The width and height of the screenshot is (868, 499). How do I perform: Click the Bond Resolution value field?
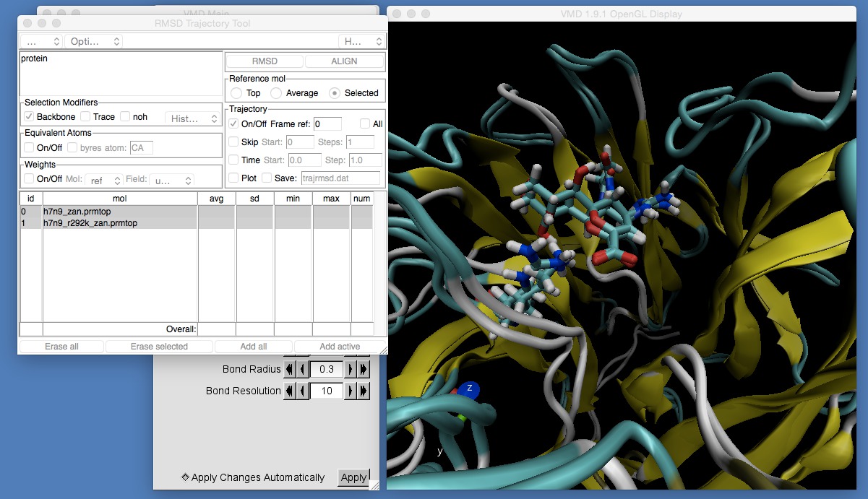pos(327,391)
